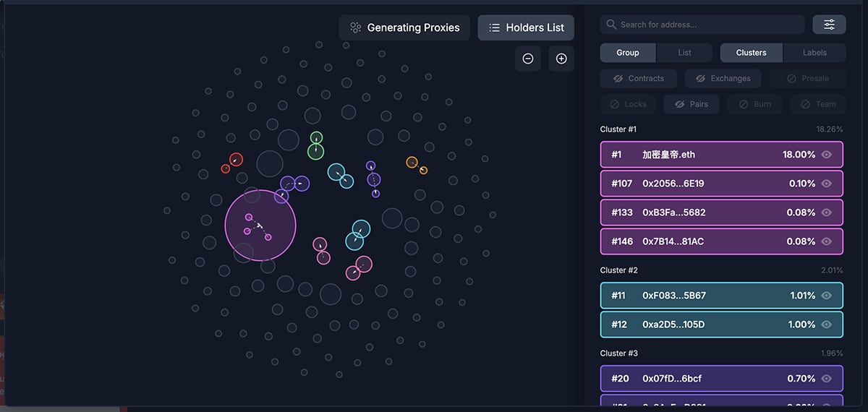The height and width of the screenshot is (412, 868).
Task: Click the search magnifier icon
Action: pos(612,25)
